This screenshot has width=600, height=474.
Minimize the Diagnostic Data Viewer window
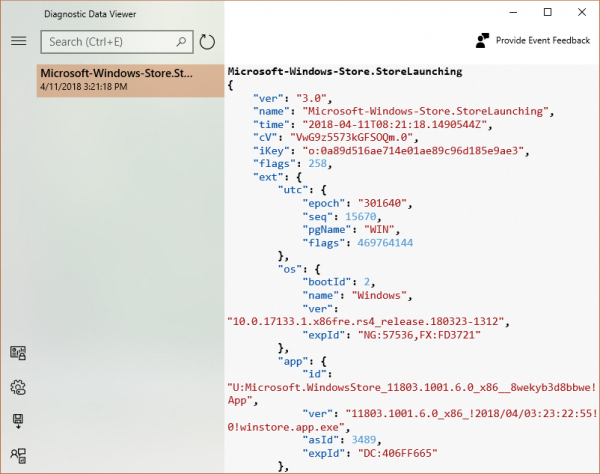(x=513, y=12)
